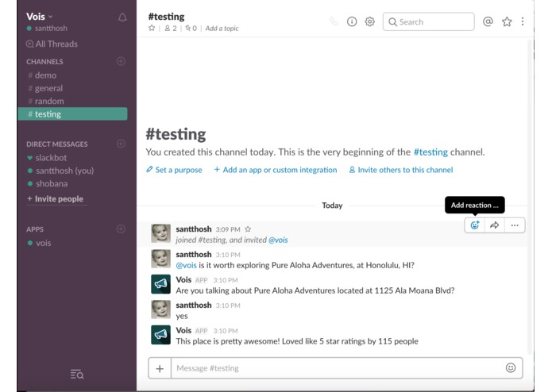Click Vois app avatar on star ratings reply

point(161,335)
